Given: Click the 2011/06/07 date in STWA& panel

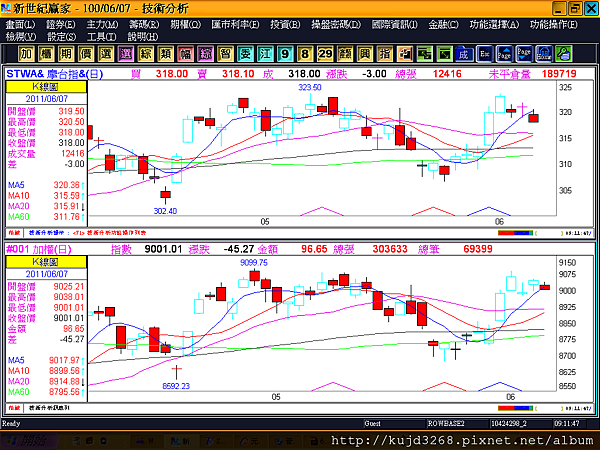Looking at the screenshot, I should (x=46, y=99).
